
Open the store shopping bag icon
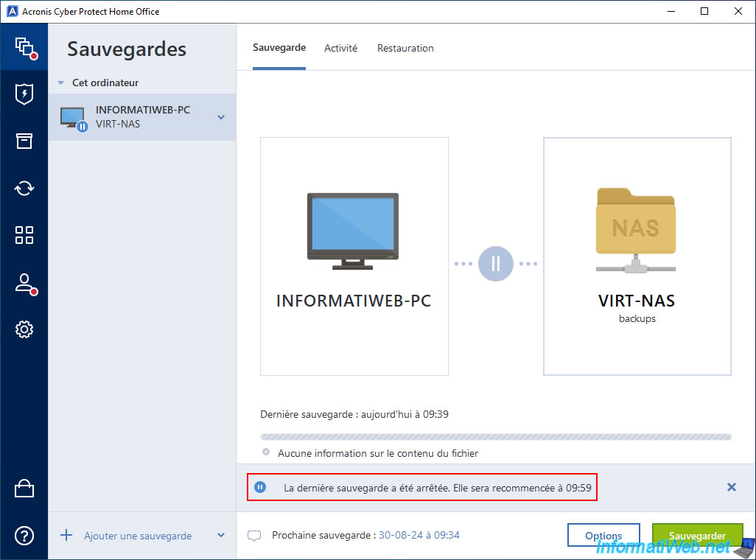point(24,488)
